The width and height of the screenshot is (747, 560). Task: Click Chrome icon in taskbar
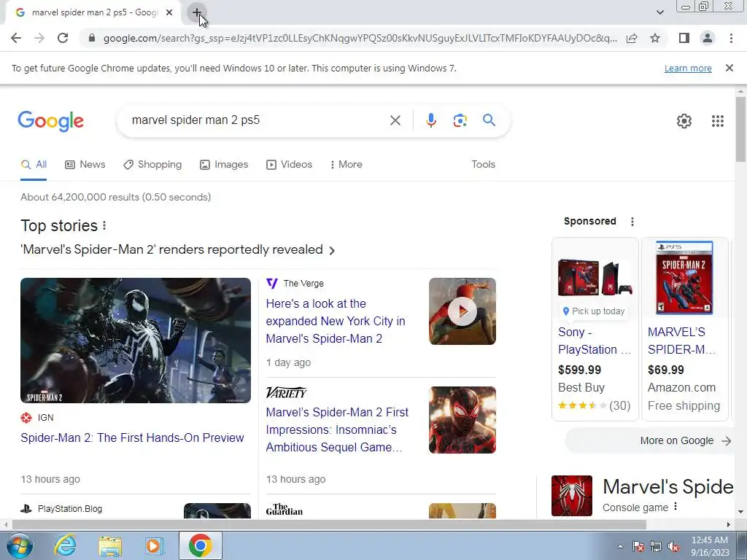click(x=200, y=545)
